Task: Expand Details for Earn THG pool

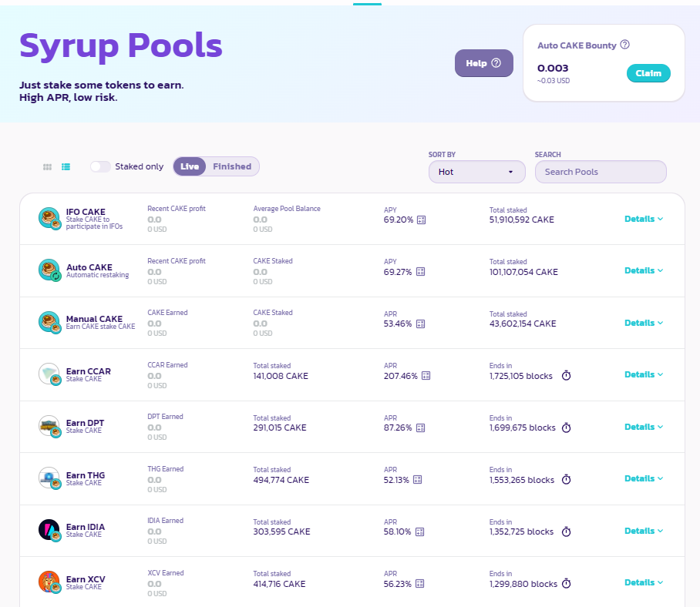Action: click(644, 478)
